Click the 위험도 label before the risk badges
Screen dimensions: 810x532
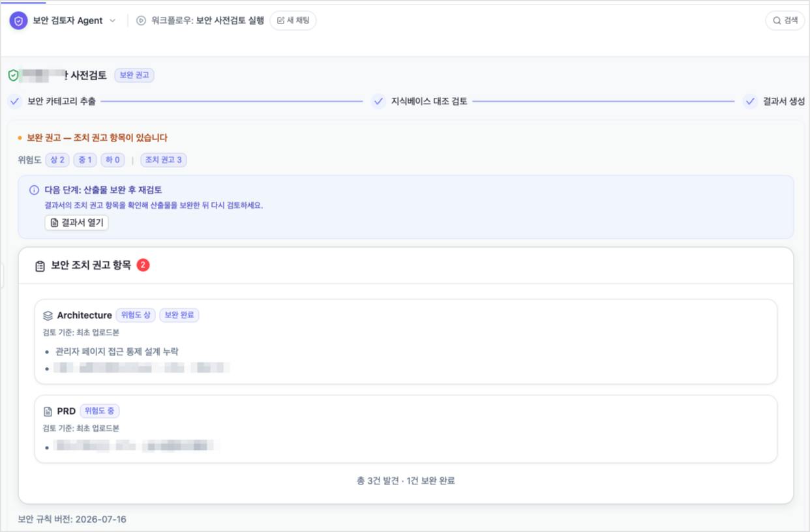point(30,160)
